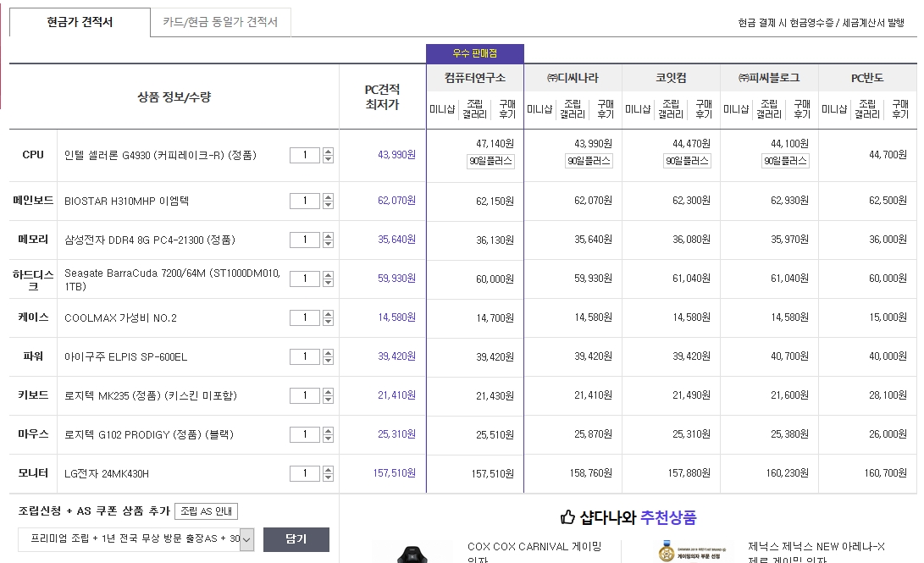Image resolution: width=924 pixels, height=563 pixels.
Task: Decrease quantity for the 메인보드 row
Action: (x=329, y=205)
